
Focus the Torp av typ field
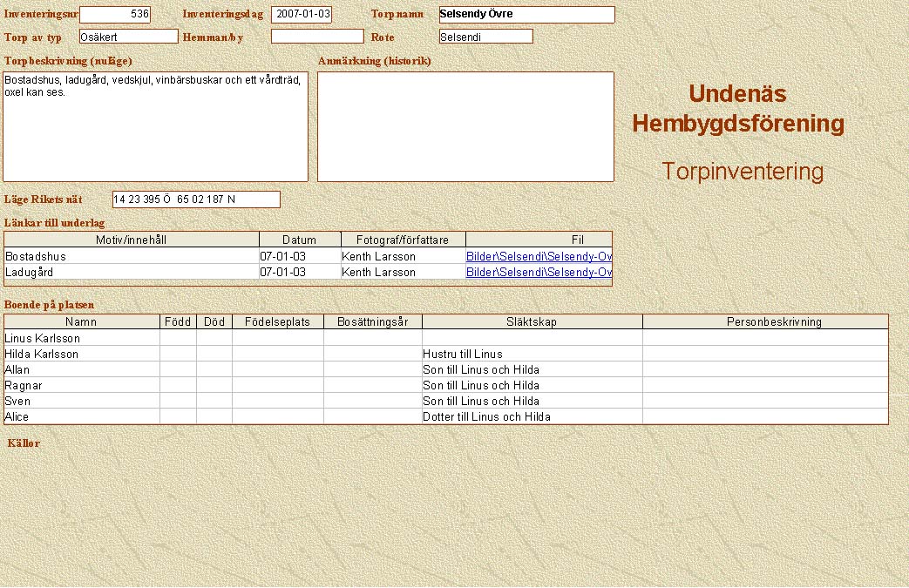128,37
